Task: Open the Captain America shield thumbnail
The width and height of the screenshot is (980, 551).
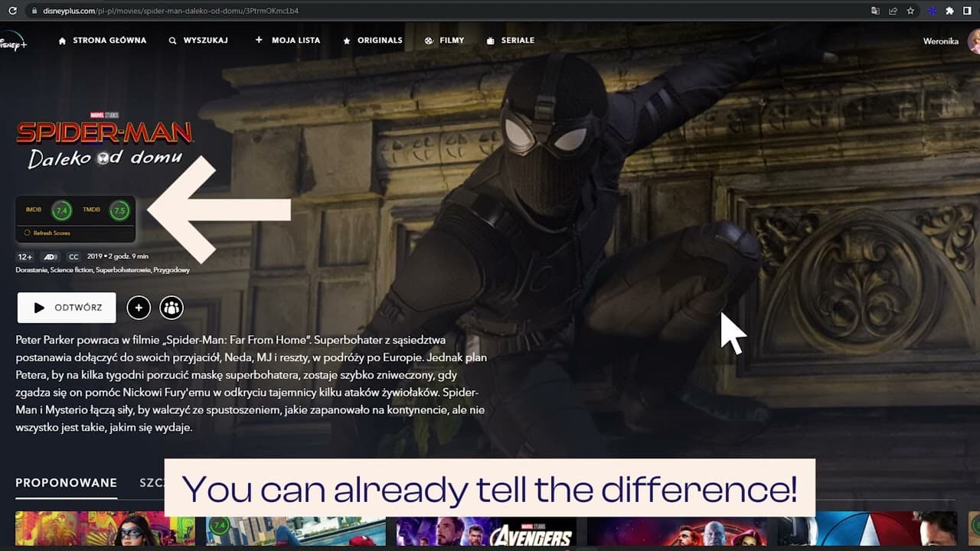Action: click(x=867, y=529)
